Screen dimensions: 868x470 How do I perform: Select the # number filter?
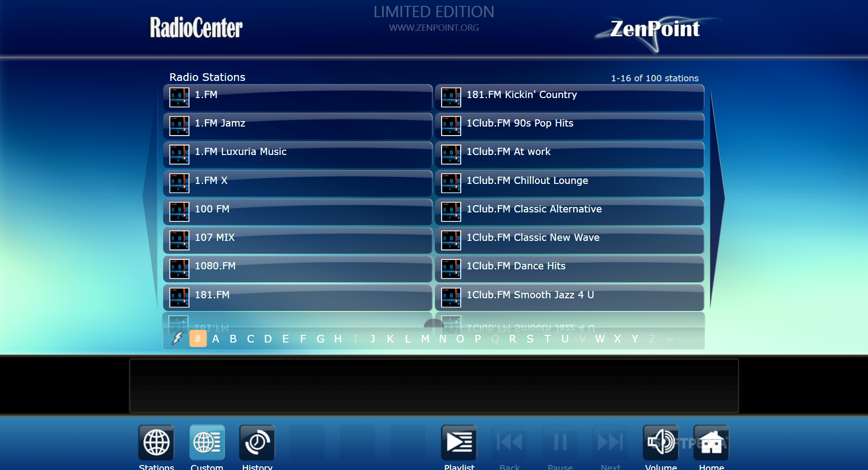(198, 338)
